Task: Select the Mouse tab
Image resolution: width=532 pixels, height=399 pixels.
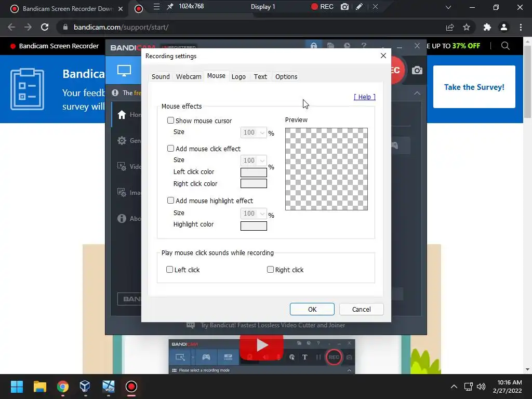Action: (216, 76)
